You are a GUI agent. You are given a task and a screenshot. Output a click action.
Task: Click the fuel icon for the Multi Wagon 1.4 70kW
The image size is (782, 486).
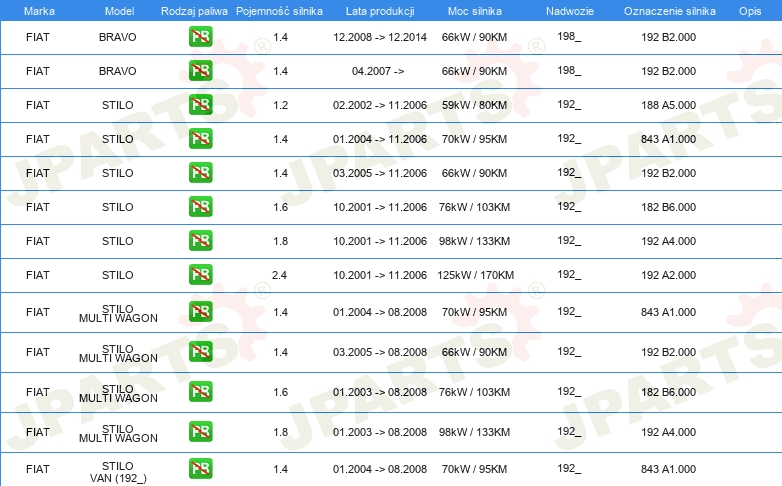pyautogui.click(x=200, y=311)
